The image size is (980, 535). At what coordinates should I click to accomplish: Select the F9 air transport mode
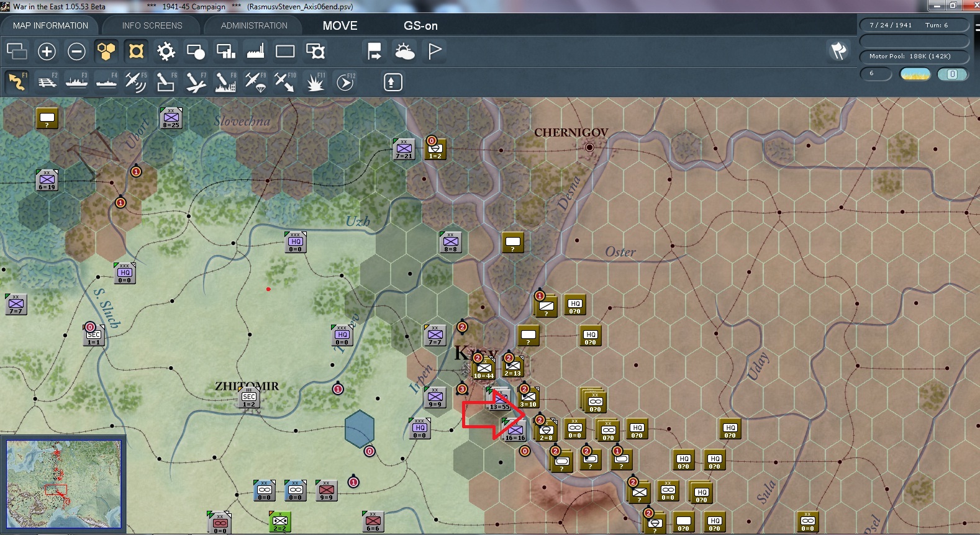click(x=255, y=82)
